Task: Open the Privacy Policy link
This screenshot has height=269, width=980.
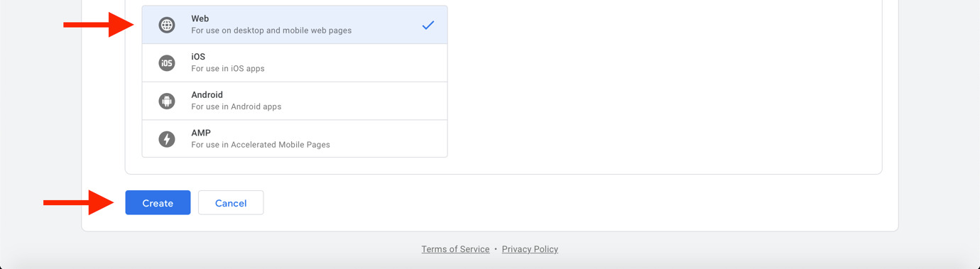Action: coord(530,249)
